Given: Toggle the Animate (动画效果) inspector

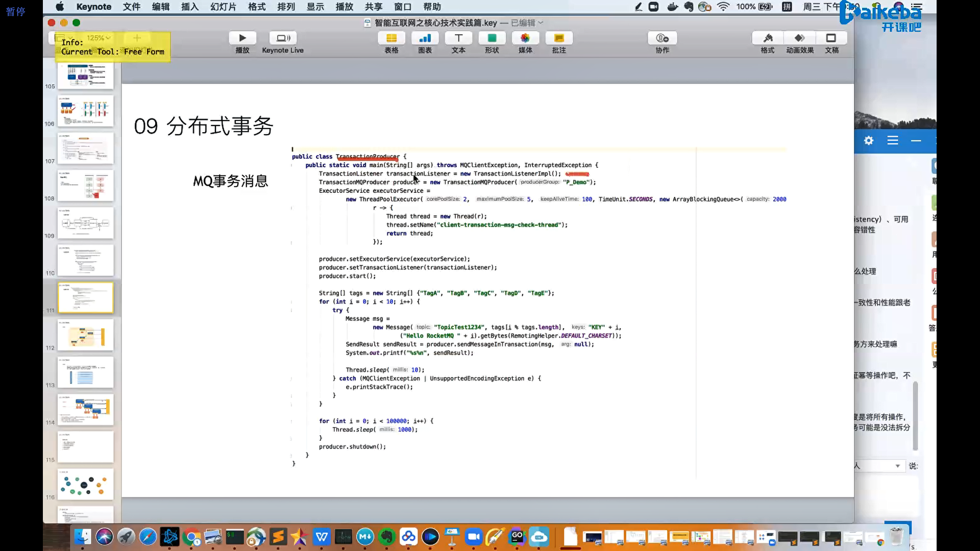Looking at the screenshot, I should 799,38.
